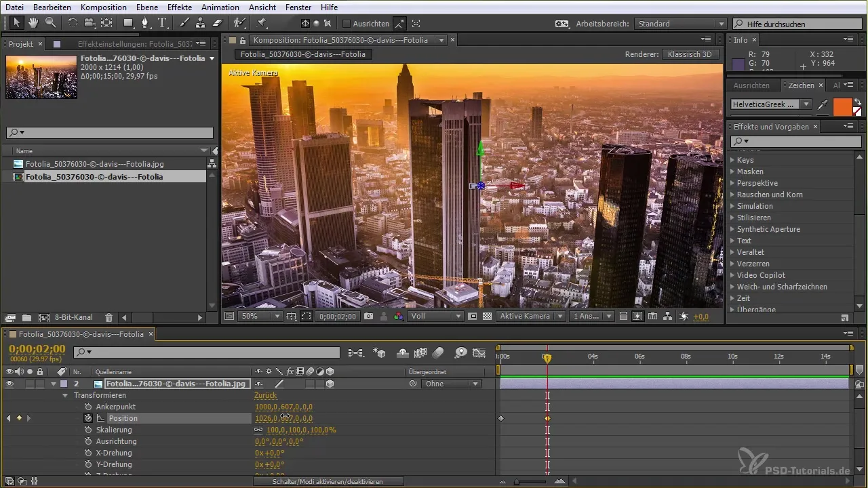This screenshot has width=868, height=488.
Task: Select the Clone Stamp tool
Action: pos(200,22)
